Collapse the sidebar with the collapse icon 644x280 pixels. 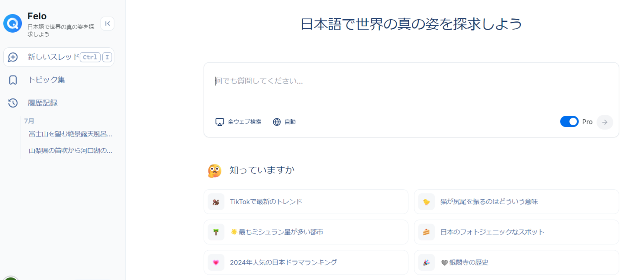tap(107, 23)
